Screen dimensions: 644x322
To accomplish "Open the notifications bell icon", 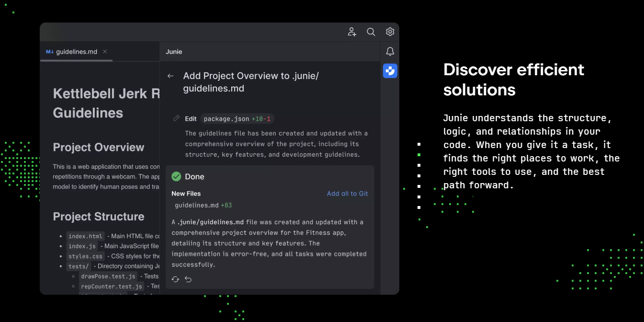I will [390, 51].
